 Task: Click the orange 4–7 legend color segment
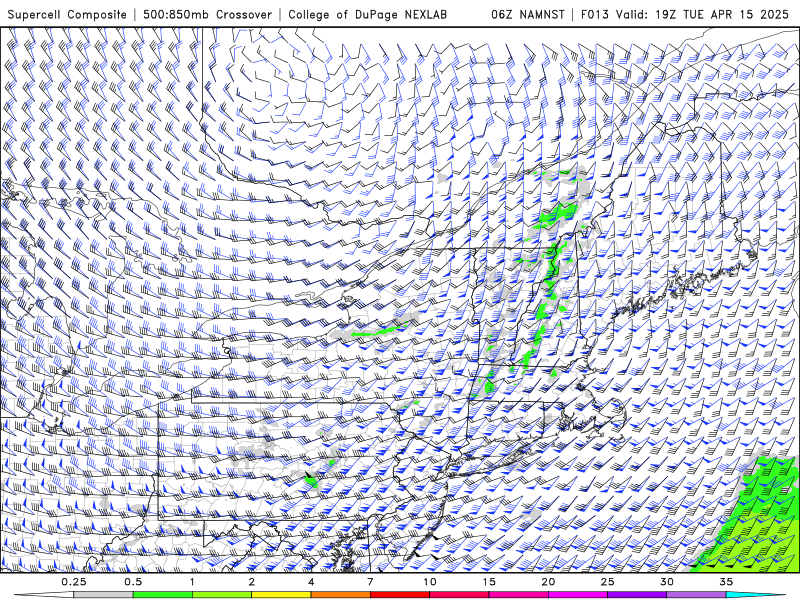click(340, 595)
